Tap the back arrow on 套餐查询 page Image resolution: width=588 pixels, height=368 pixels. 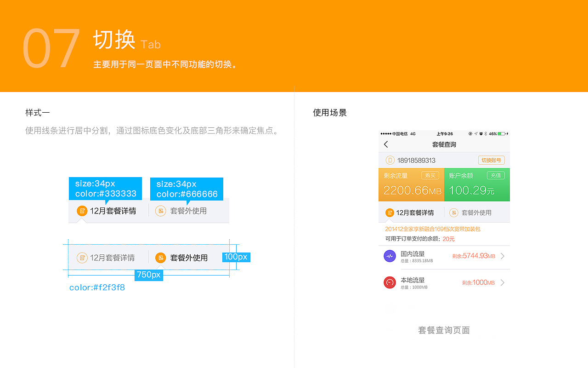click(386, 144)
